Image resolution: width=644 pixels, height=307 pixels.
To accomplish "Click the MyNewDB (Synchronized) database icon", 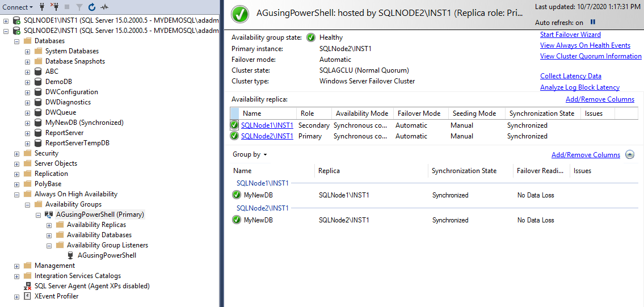I will tap(38, 123).
